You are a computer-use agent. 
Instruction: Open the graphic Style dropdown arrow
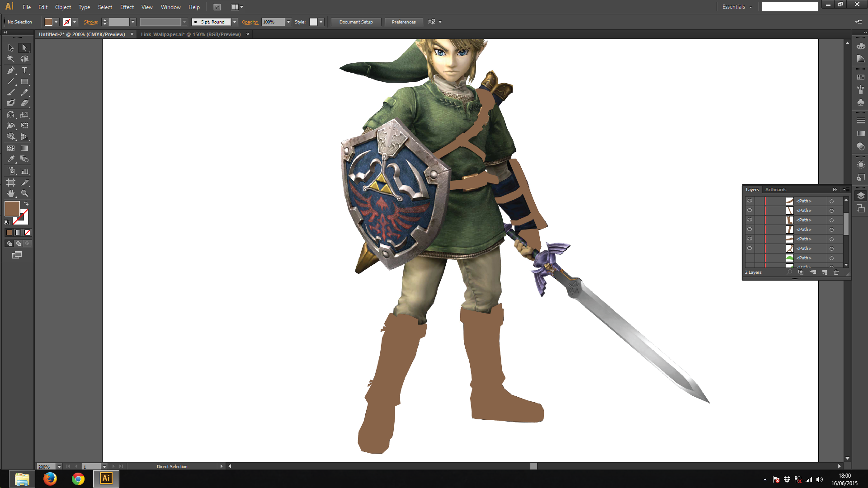coord(321,22)
